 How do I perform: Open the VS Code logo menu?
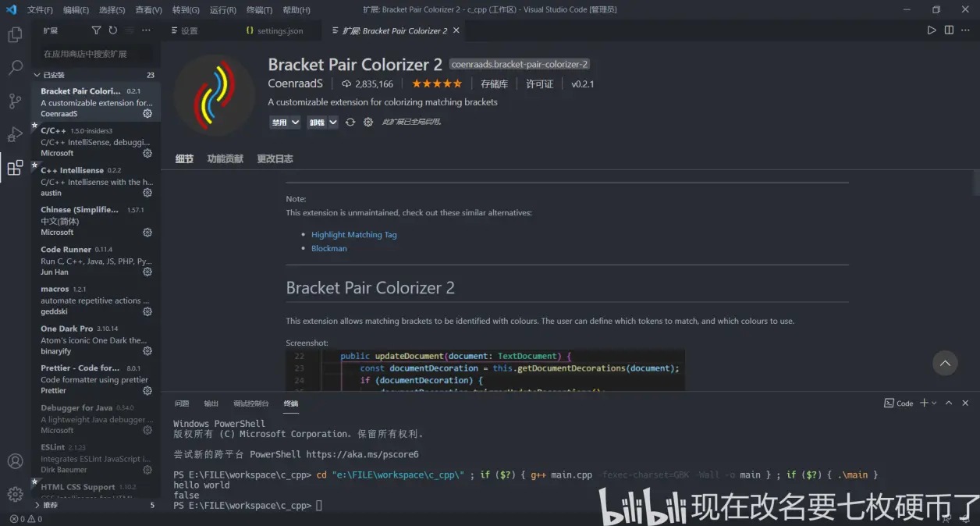11,9
